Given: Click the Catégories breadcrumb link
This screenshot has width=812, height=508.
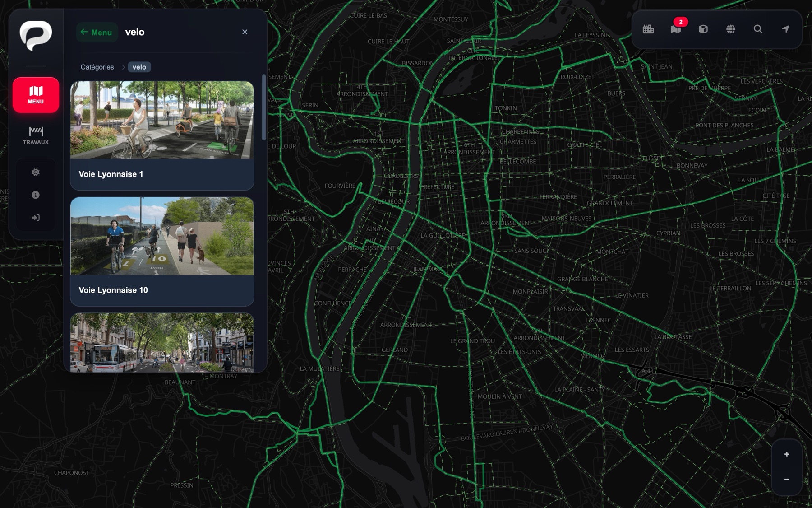Looking at the screenshot, I should (x=97, y=67).
